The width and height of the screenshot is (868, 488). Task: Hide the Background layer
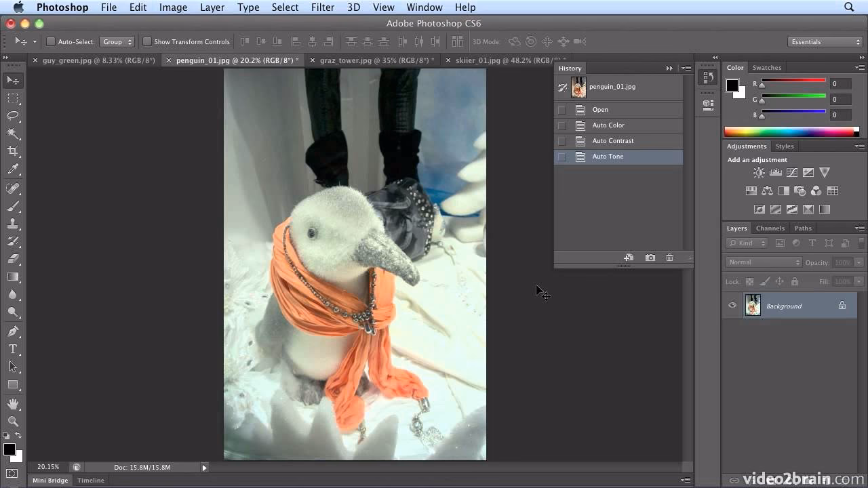point(732,306)
